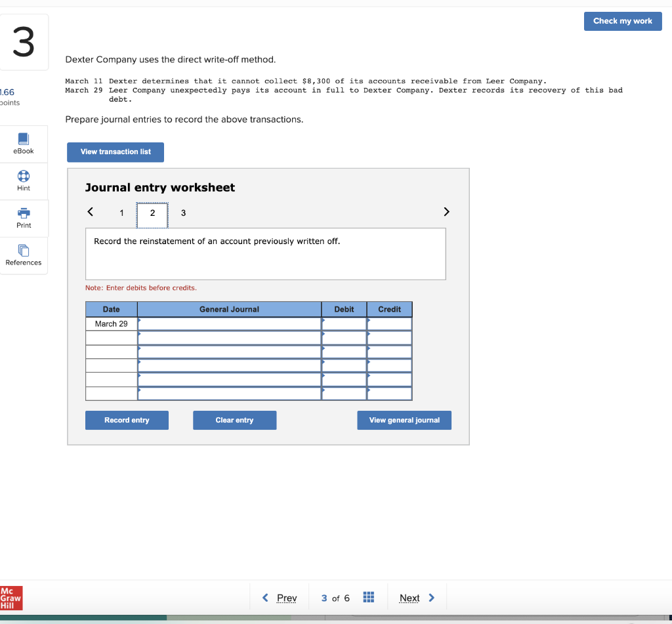Open General Journal account dropdown in fourth row
Image resolution: width=672 pixels, height=624 pixels.
229,365
